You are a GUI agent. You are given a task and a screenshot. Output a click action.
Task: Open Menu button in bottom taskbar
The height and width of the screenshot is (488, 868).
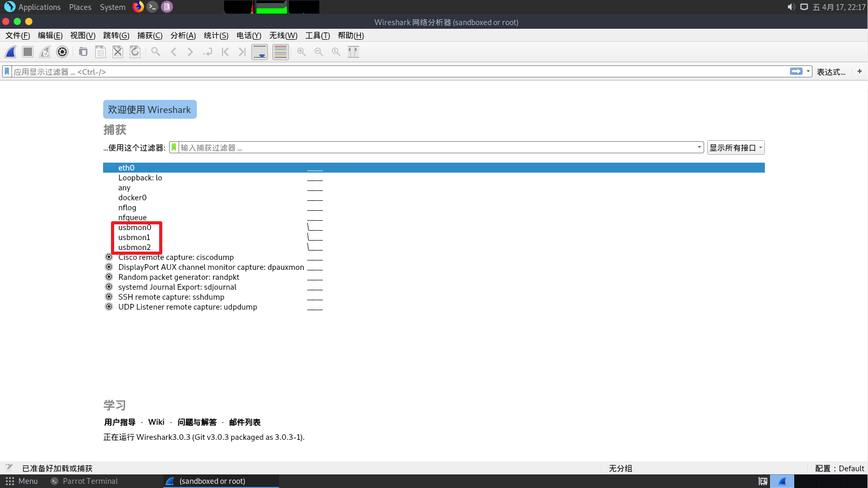click(x=22, y=481)
